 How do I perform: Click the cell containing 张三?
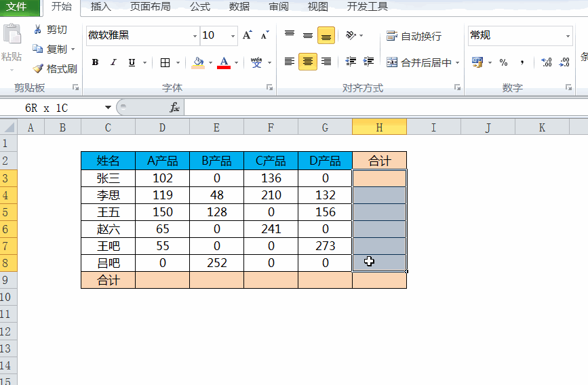108,178
